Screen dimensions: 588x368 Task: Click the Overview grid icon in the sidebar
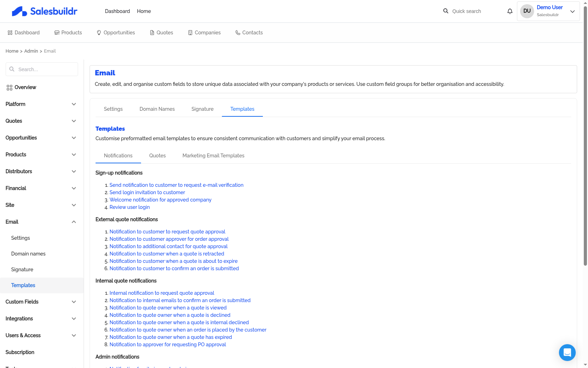coord(9,87)
